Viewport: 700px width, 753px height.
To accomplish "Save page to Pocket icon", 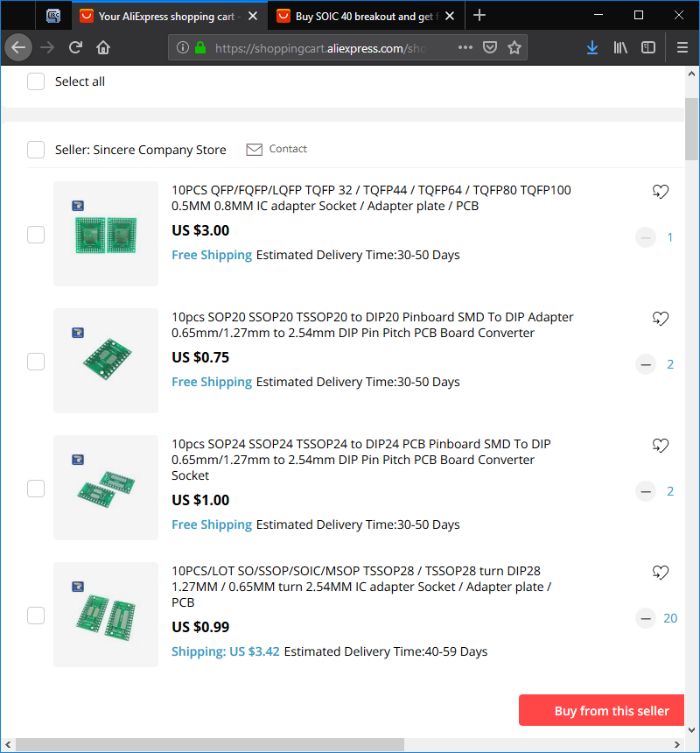I will coord(489,47).
